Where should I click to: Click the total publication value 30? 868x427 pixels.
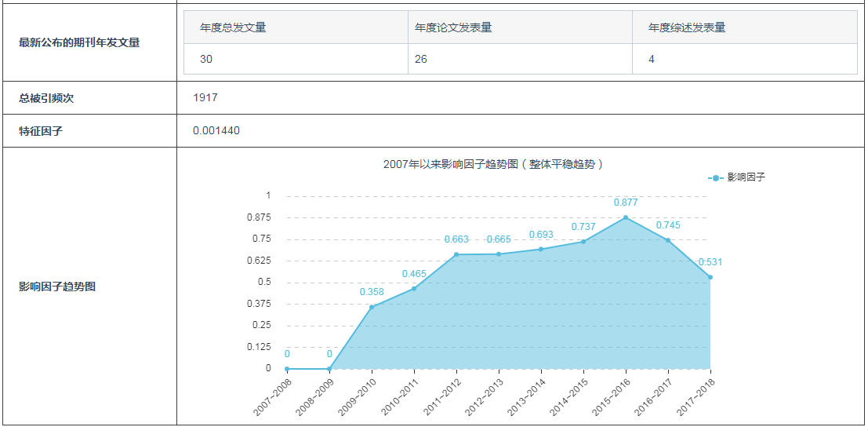coord(206,59)
